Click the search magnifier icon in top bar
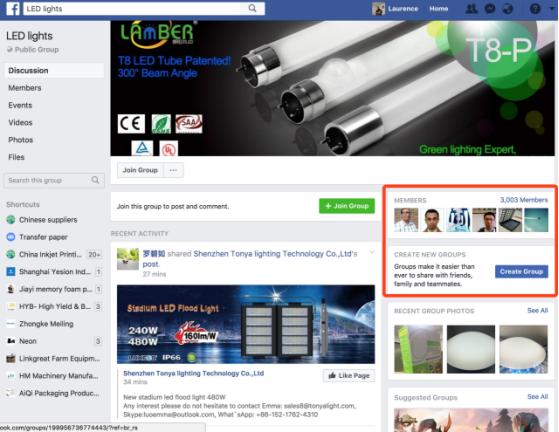This screenshot has height=432, width=559. point(252,9)
